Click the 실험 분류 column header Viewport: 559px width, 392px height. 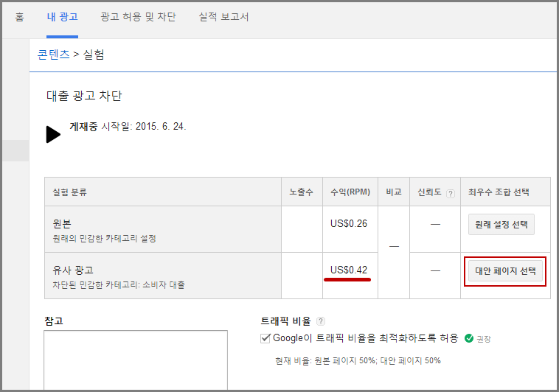[x=69, y=192]
